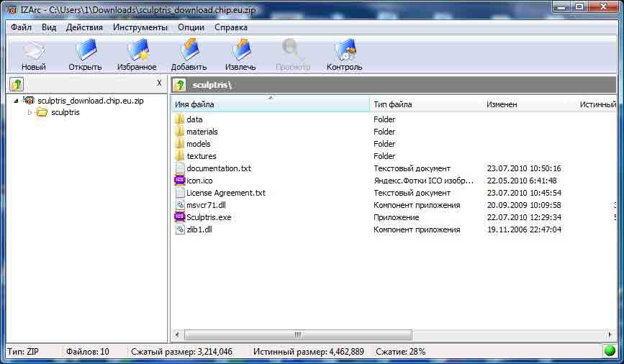Click the msvcr71.dll file icon
This screenshot has width=624, height=364.
(x=180, y=205)
